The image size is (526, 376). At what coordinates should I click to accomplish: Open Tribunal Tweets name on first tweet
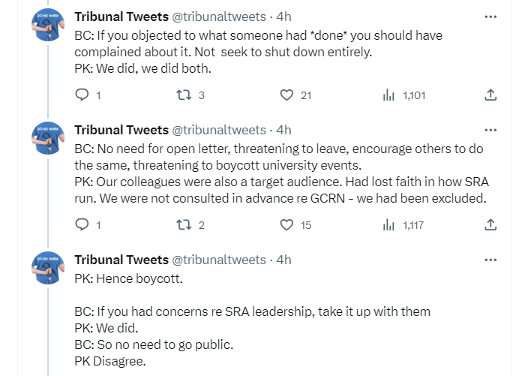click(x=121, y=16)
